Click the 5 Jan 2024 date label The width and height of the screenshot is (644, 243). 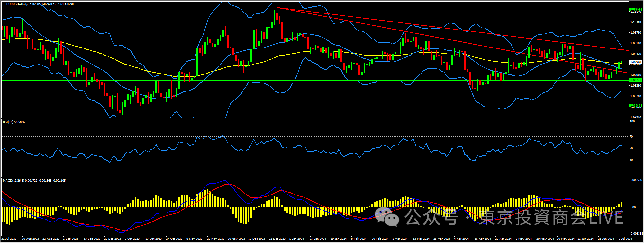(296, 239)
